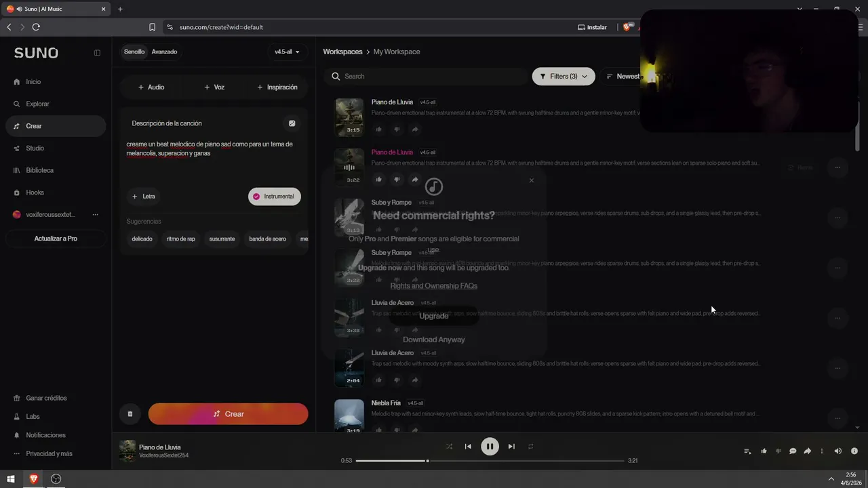Add the 'ritmo de rap' suggestion tag
The width and height of the screenshot is (868, 488).
pyautogui.click(x=181, y=239)
